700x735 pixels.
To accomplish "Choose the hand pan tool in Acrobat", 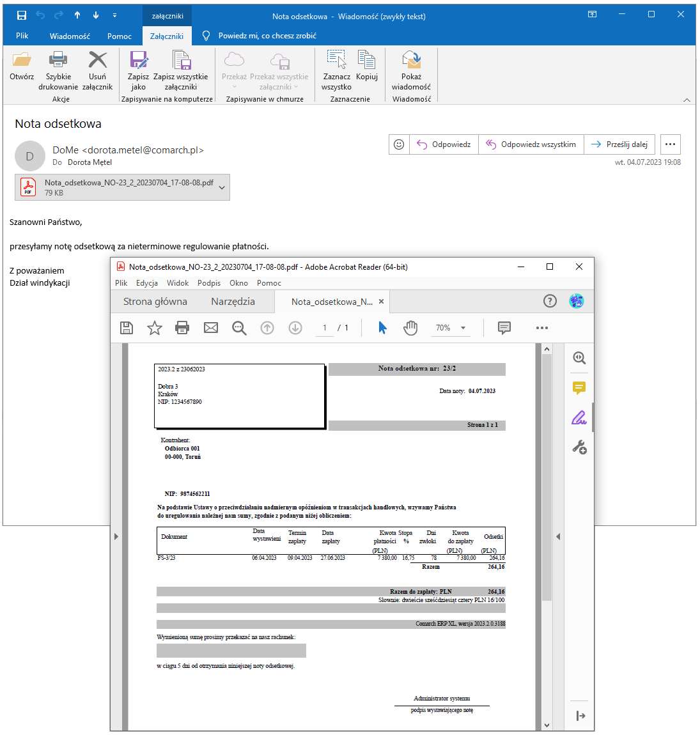I will pos(410,328).
